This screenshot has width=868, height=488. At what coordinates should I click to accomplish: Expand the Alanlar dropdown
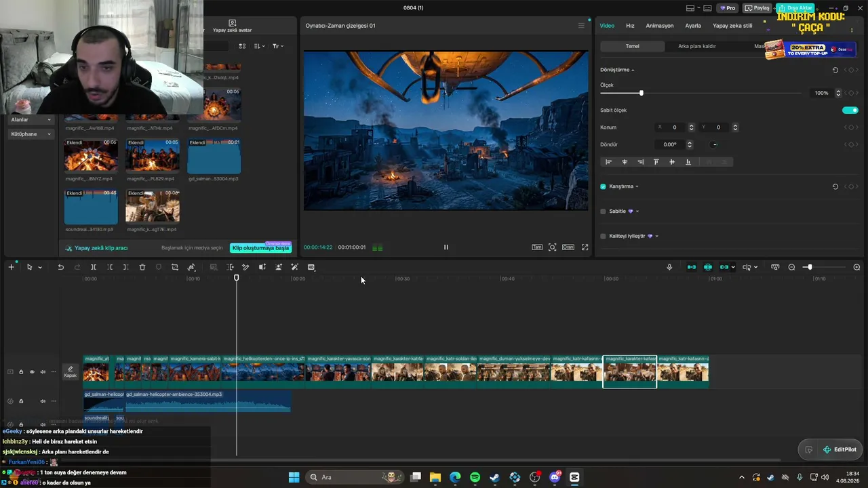[31, 120]
